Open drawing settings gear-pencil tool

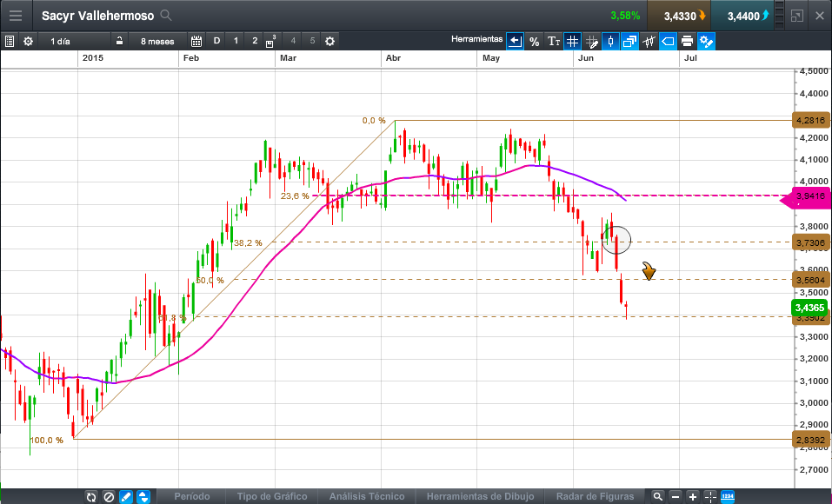click(706, 41)
